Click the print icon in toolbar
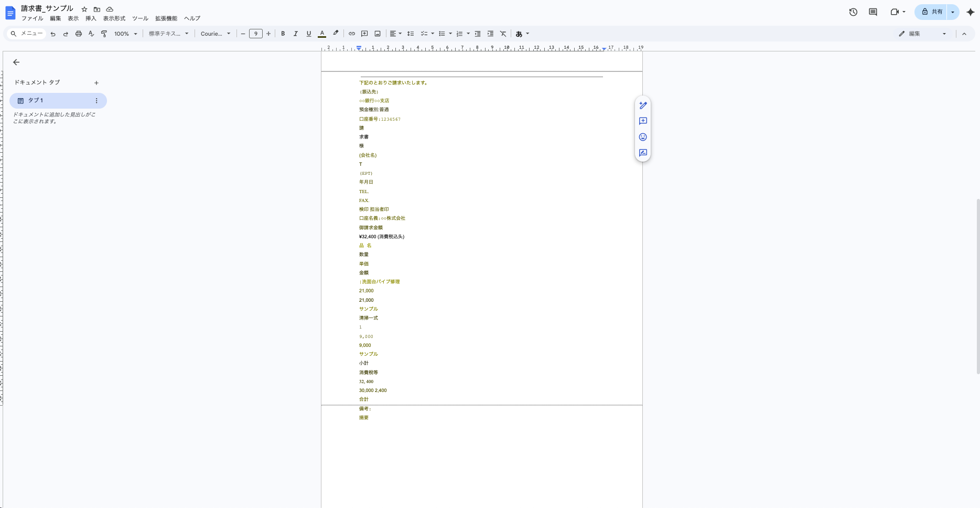This screenshot has width=980, height=508. [79, 34]
